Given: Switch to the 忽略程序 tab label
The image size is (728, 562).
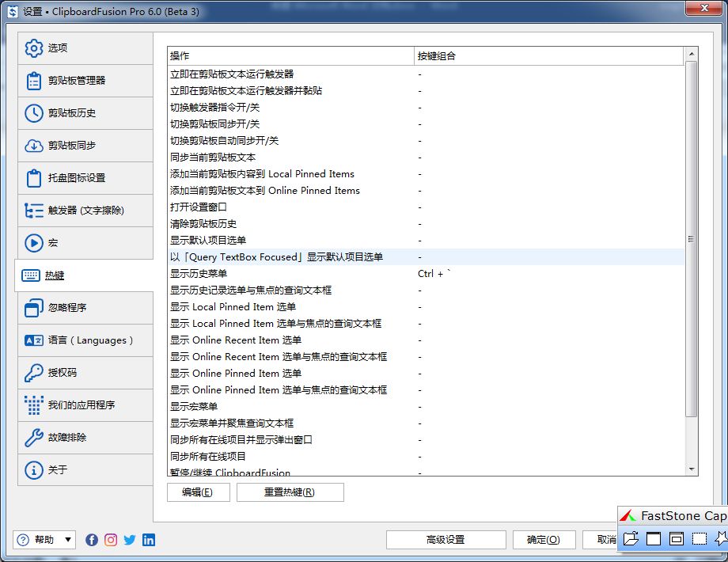Looking at the screenshot, I should (x=67, y=308).
